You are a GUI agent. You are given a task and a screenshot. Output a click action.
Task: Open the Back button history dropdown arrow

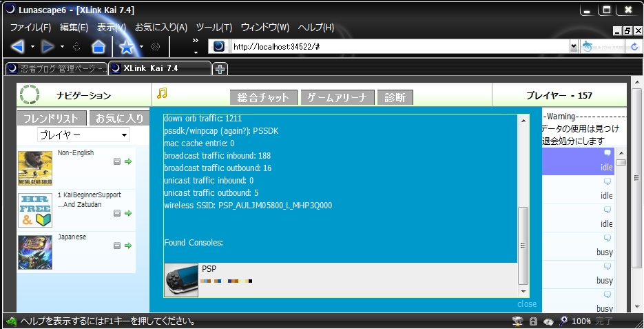tap(32, 47)
